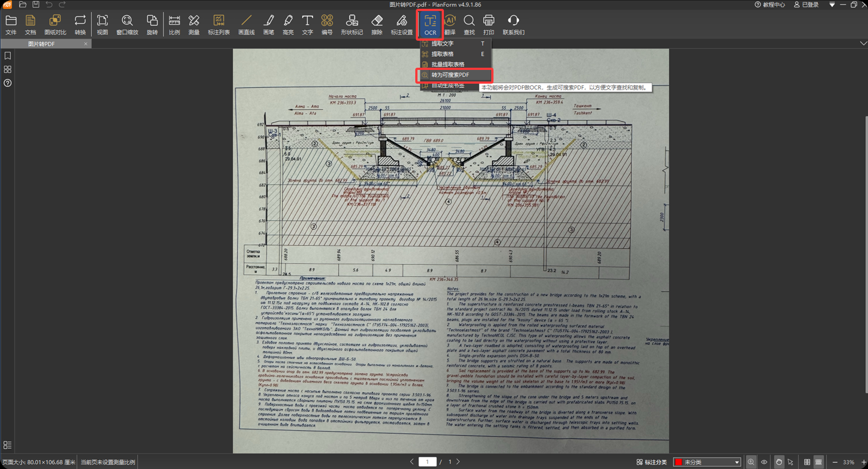
Task: Select the 擦除 eraser tool
Action: pos(377,25)
